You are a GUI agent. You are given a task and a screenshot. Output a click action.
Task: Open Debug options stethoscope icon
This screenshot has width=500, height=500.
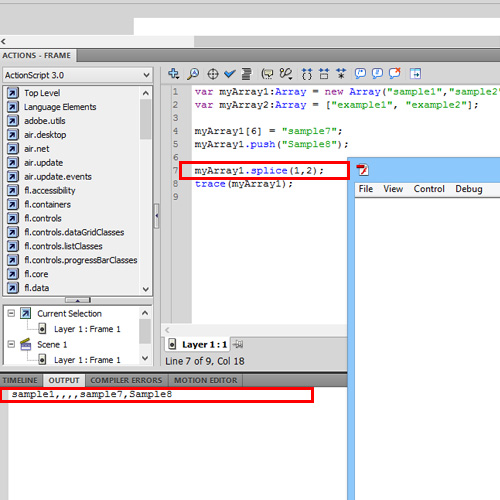click(x=286, y=74)
